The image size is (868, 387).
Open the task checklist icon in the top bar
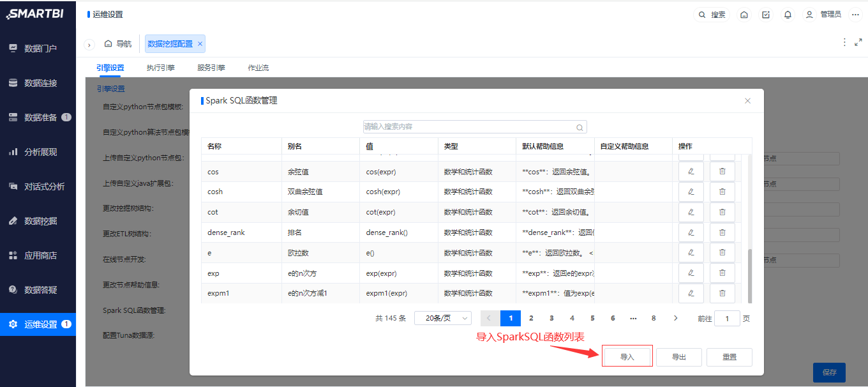(766, 15)
